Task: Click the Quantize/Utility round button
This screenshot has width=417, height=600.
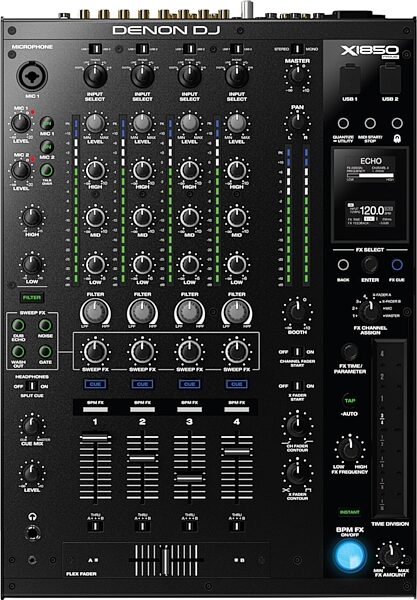Action: pos(343,123)
